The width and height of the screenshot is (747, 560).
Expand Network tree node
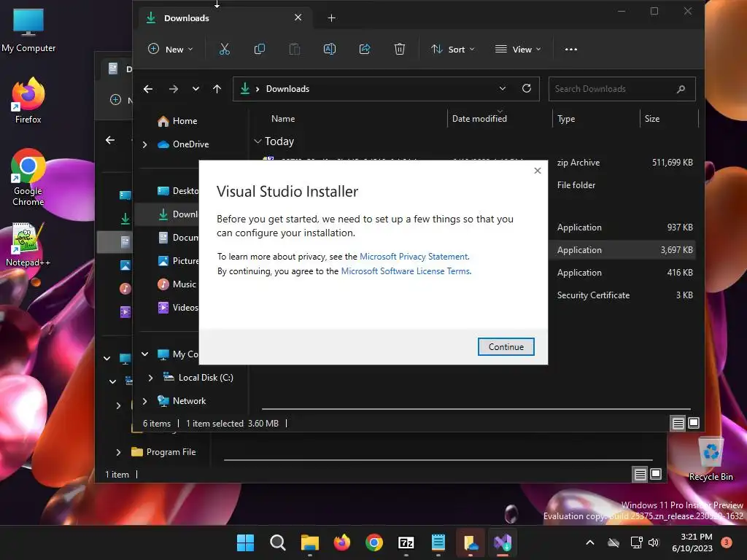click(145, 401)
